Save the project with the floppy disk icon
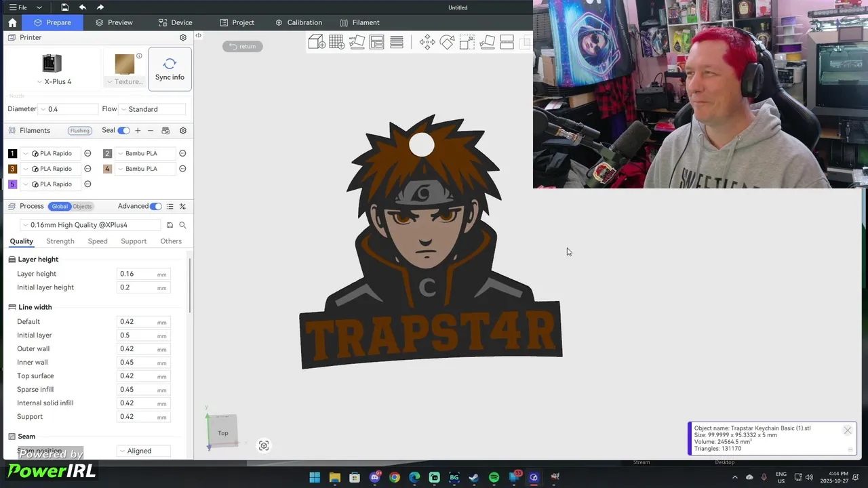Screen dimensions: 868x488 point(64,7)
